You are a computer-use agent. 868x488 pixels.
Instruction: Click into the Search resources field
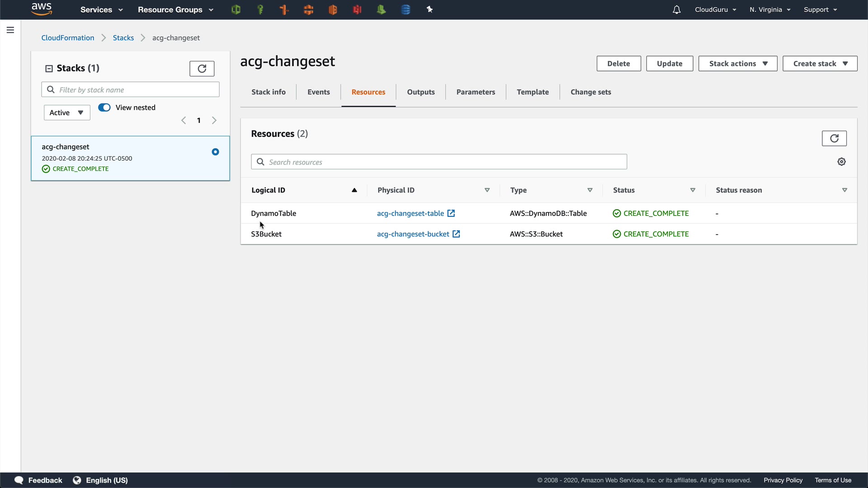pyautogui.click(x=439, y=162)
